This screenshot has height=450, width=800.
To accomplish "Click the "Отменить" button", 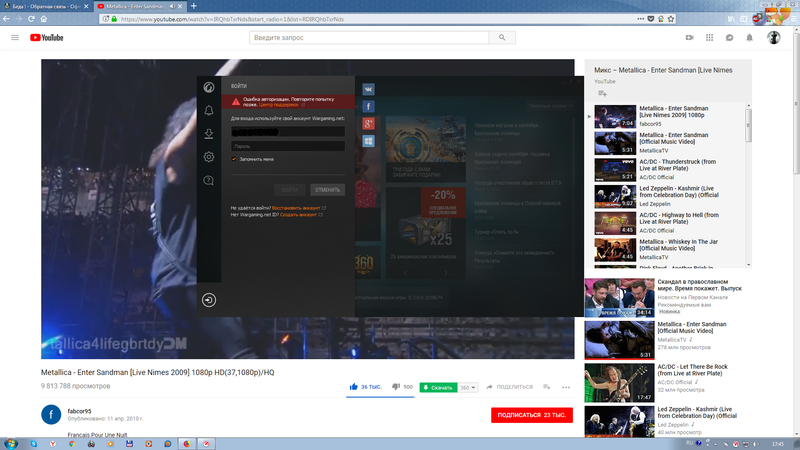I will (x=328, y=190).
